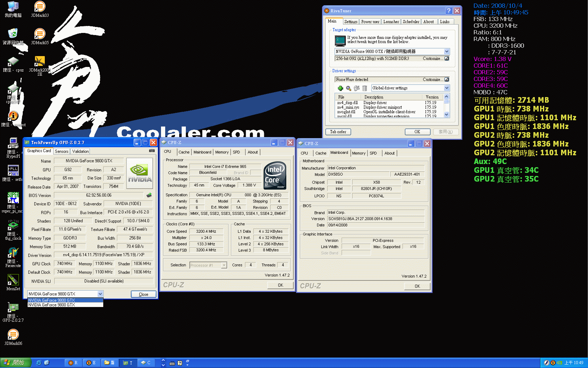Click the NVIDIA logo in GPU-Z
The width and height of the screenshot is (588, 368).
click(x=140, y=173)
